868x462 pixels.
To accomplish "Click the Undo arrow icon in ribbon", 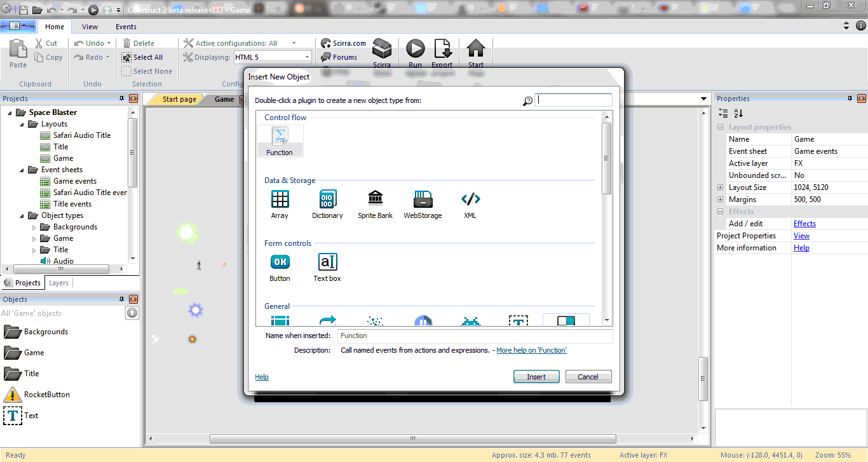I will (x=79, y=43).
